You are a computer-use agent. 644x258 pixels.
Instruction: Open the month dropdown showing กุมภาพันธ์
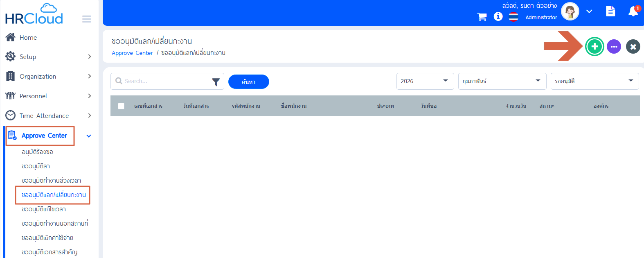tap(502, 81)
